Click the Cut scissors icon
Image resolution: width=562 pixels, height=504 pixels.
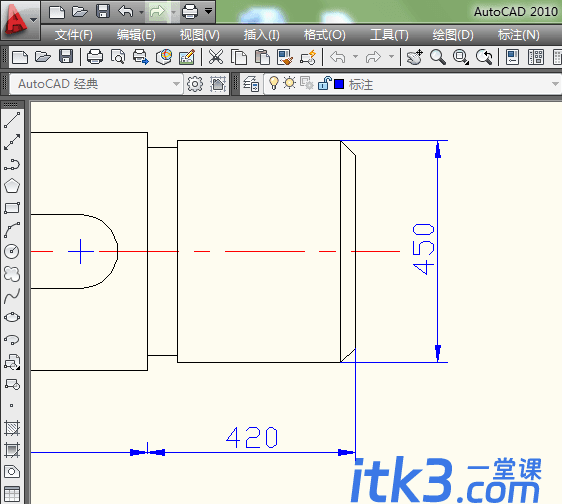pyautogui.click(x=216, y=57)
